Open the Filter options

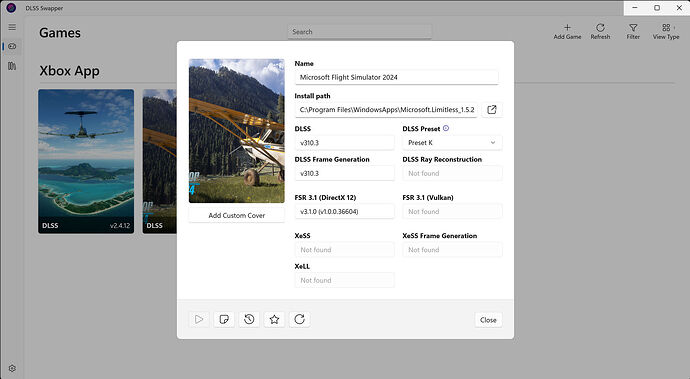click(x=633, y=32)
